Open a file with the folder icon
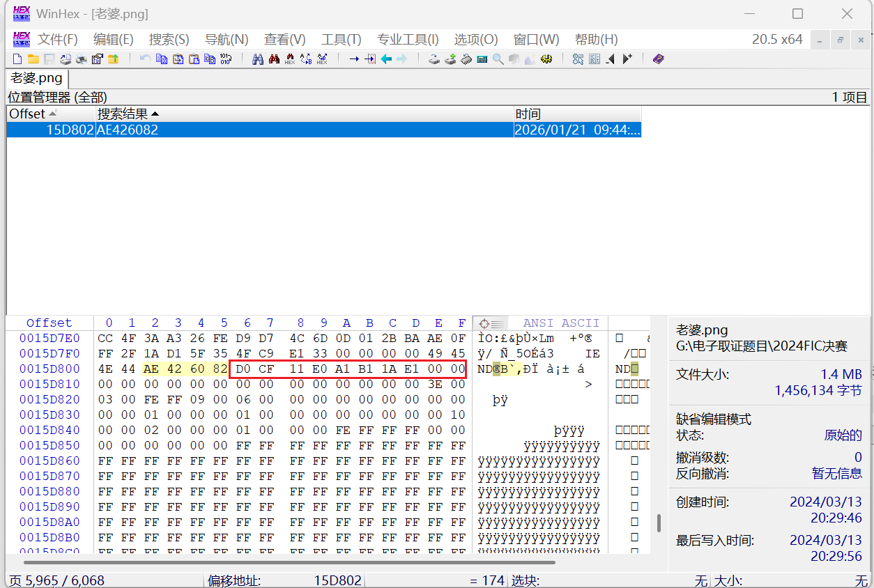Image resolution: width=874 pixels, height=588 pixels. tap(33, 59)
